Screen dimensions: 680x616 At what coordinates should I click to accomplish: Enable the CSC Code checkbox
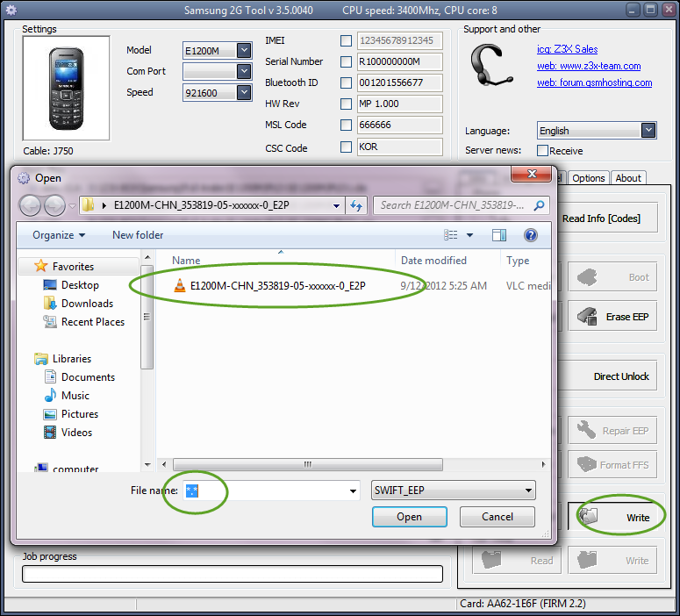click(x=346, y=147)
